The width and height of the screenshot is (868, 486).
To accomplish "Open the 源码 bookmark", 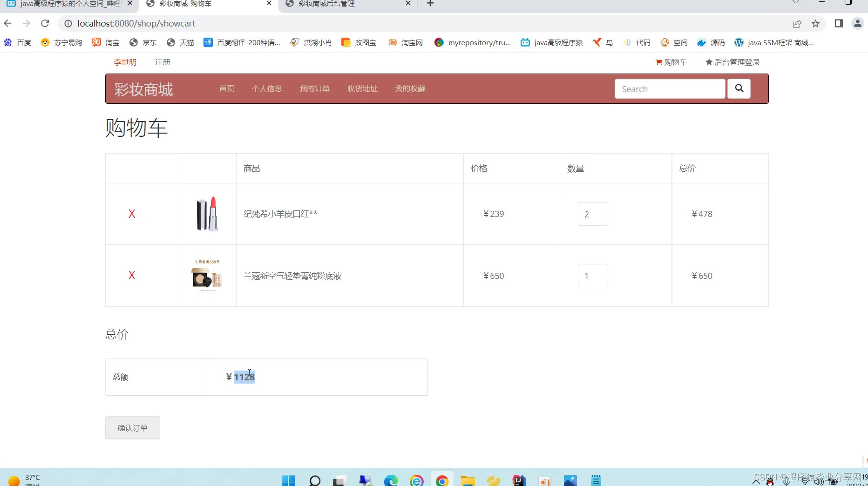I will coord(711,42).
